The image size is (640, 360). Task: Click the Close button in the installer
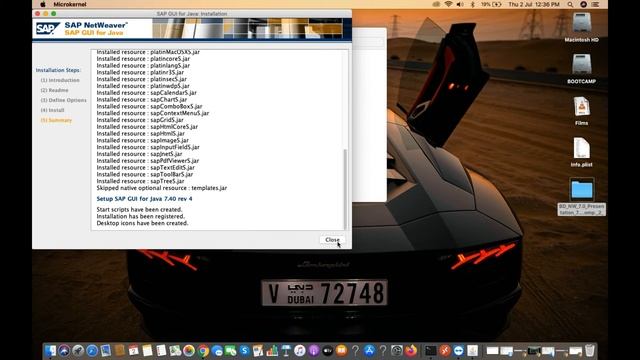click(332, 240)
